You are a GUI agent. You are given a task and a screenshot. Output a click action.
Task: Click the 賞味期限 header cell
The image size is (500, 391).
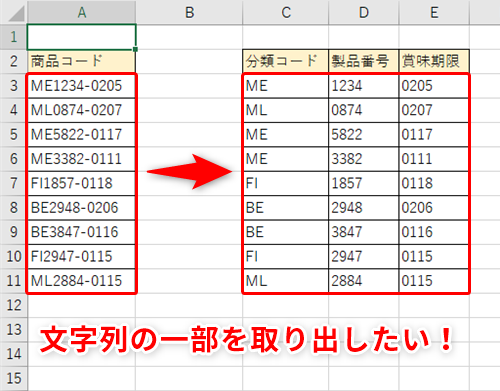[434, 61]
